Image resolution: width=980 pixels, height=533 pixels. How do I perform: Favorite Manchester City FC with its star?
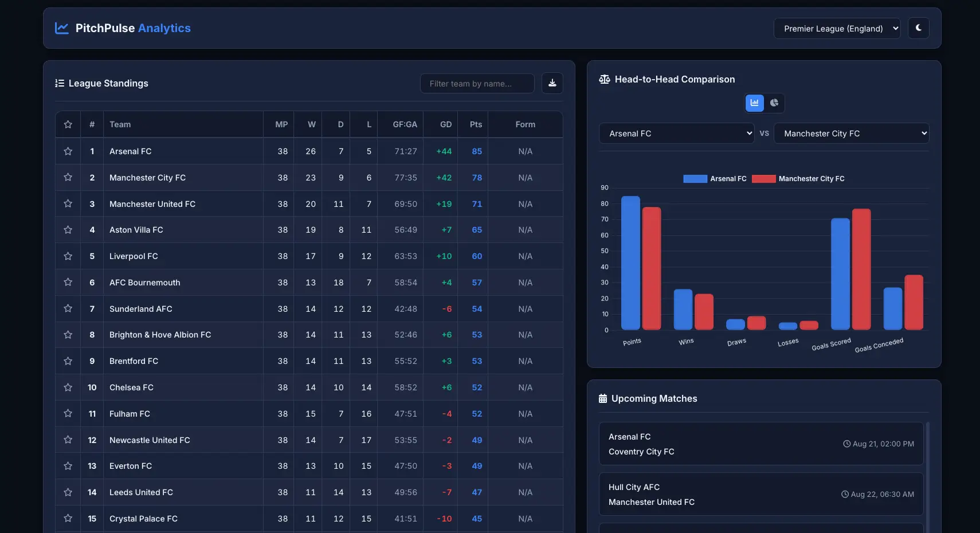pyautogui.click(x=68, y=178)
